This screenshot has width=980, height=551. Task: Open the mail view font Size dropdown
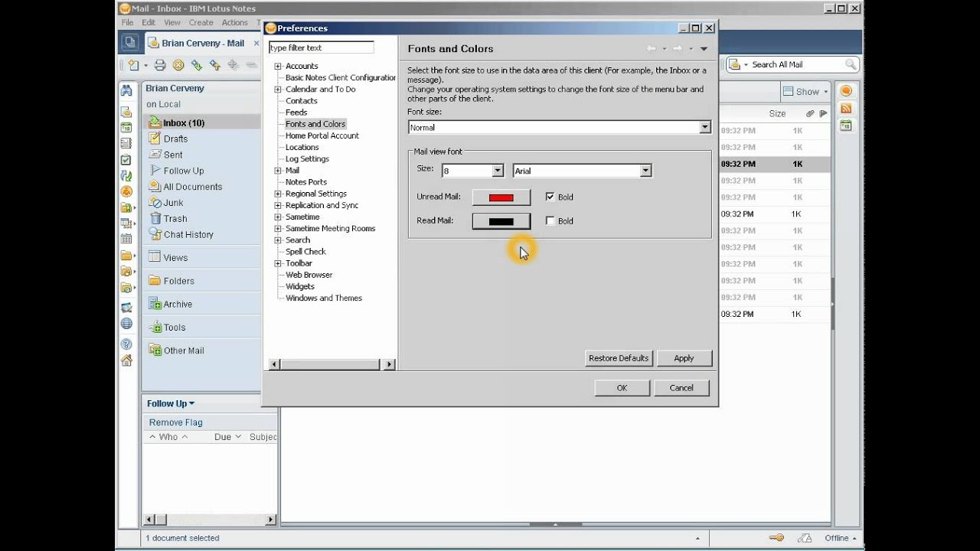click(498, 171)
